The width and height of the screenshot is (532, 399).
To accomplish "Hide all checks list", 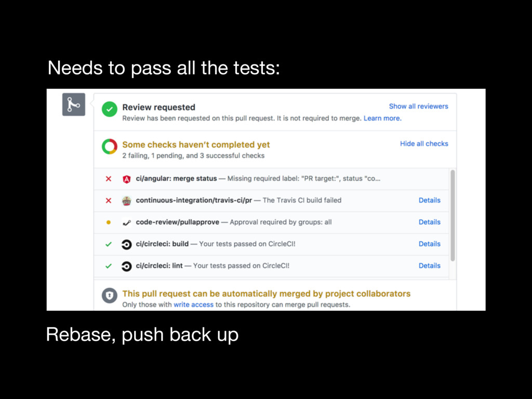I will click(x=423, y=143).
